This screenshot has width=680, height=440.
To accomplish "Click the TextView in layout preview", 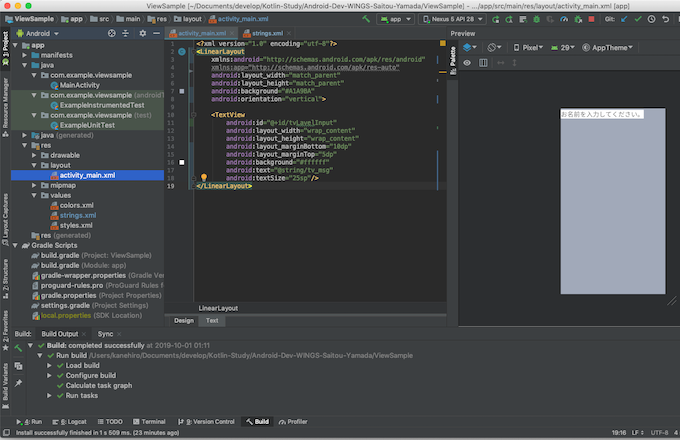I will click(x=602, y=114).
